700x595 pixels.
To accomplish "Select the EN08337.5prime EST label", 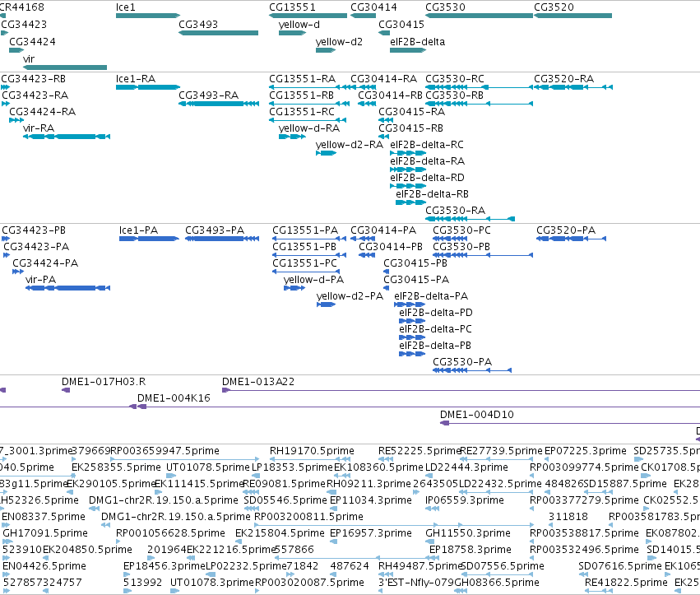I will click(44, 517).
